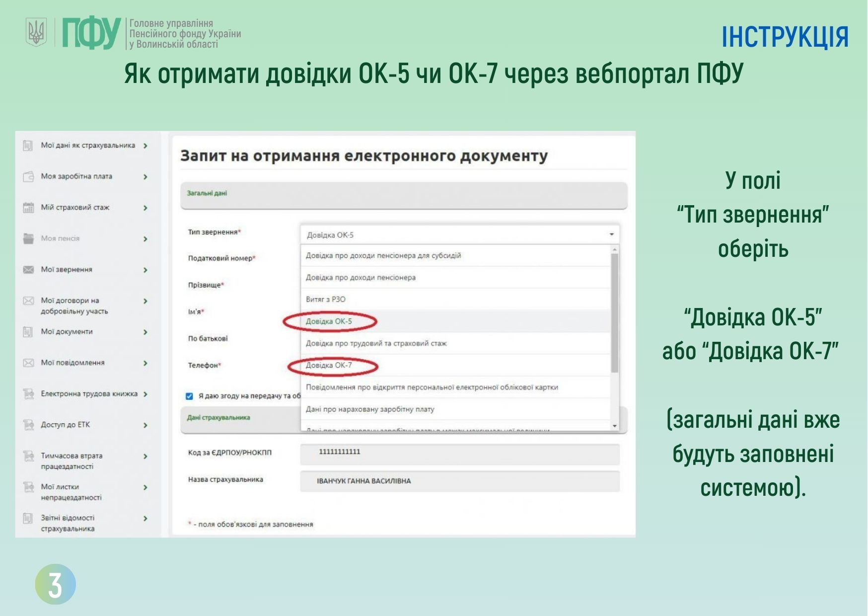Image resolution: width=868 pixels, height=616 pixels.
Task: Click the wallet icon beside Моя заробітна плата
Action: 28,177
